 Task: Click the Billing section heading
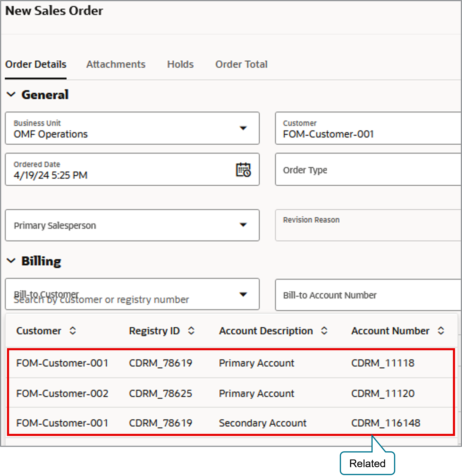[41, 261]
